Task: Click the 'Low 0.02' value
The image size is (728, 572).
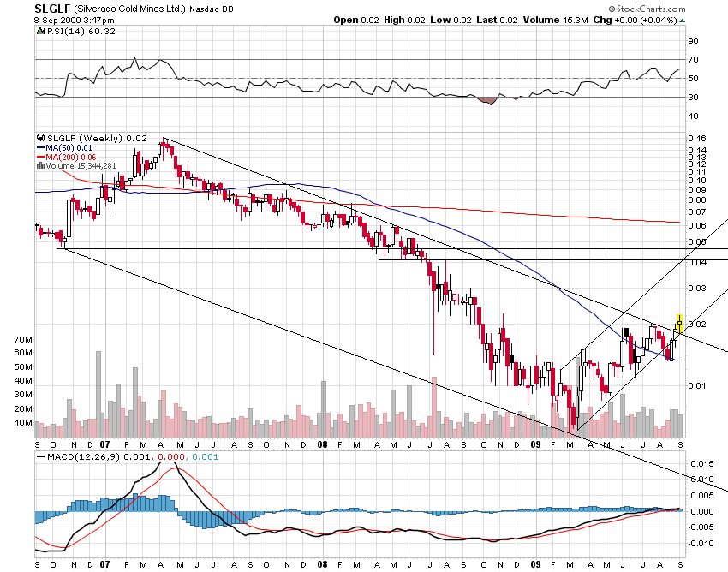Action: [x=451, y=20]
